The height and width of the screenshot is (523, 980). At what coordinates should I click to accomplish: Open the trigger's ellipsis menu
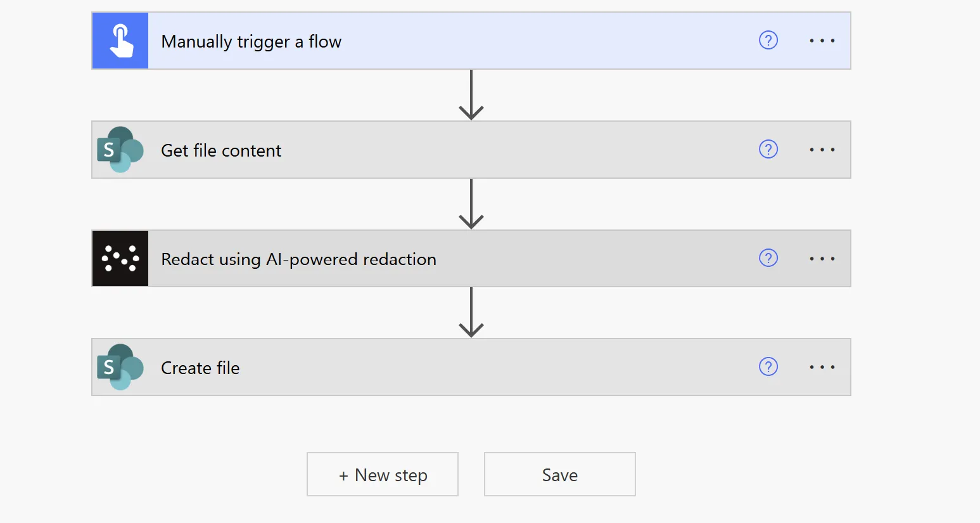pos(821,40)
